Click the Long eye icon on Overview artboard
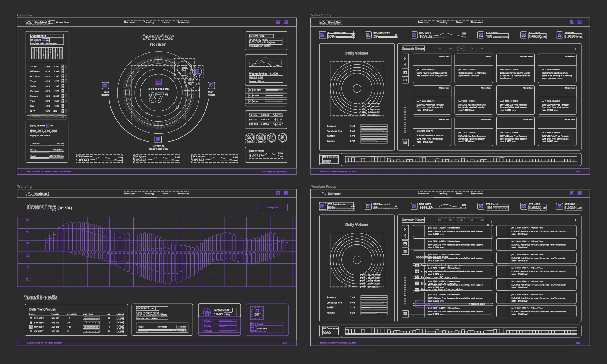This screenshot has height=364, width=607. [105, 86]
